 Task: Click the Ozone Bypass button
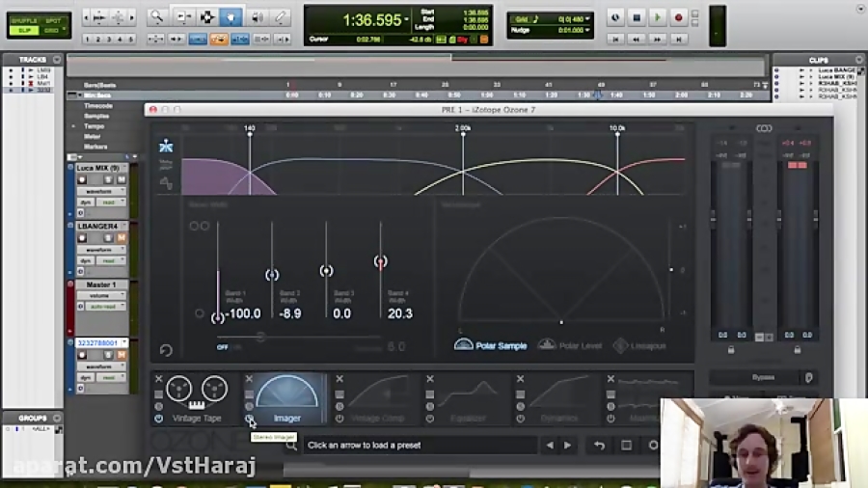click(x=764, y=377)
